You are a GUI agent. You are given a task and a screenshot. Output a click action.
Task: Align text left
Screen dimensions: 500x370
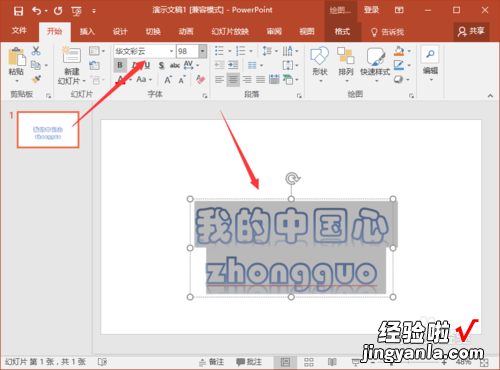pyautogui.click(x=219, y=80)
